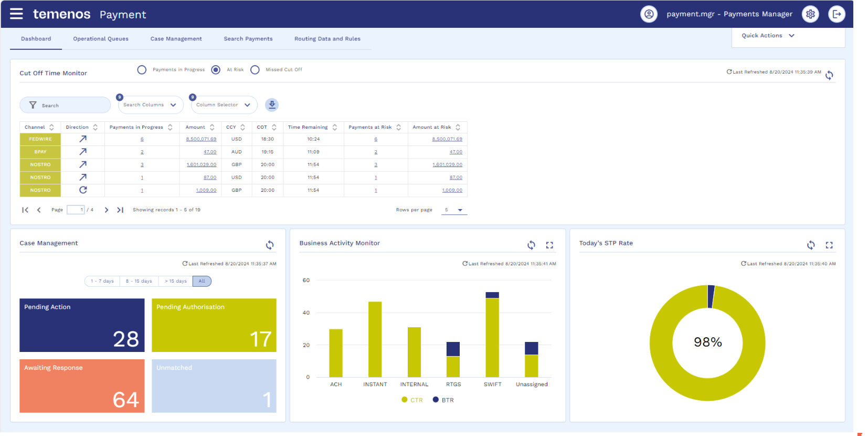This screenshot has height=436, width=868.
Task: Open Quick Actions dropdown
Action: 768,36
